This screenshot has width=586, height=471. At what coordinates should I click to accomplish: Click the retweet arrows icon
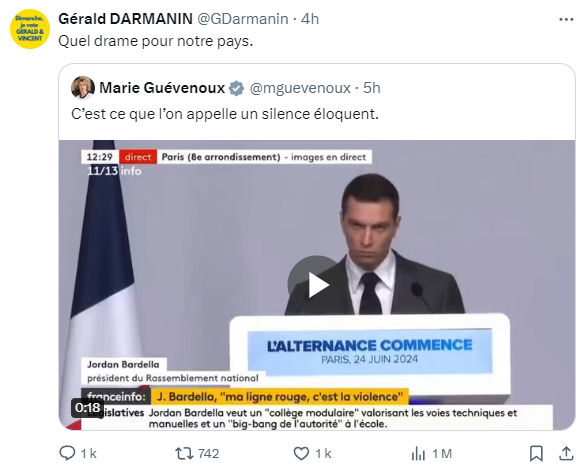click(184, 453)
